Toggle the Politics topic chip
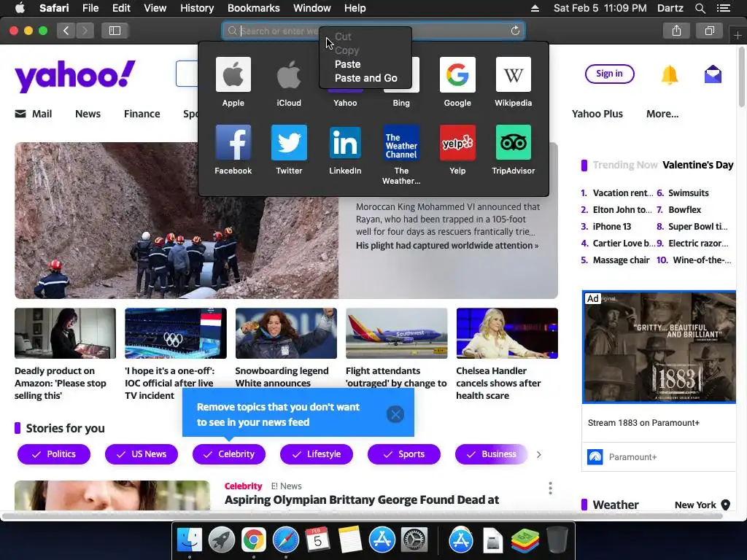The image size is (747, 560). (x=54, y=454)
